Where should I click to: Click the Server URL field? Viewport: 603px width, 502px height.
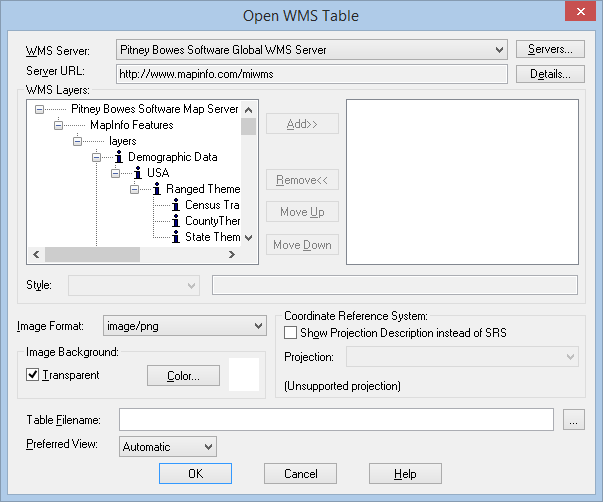tap(311, 74)
